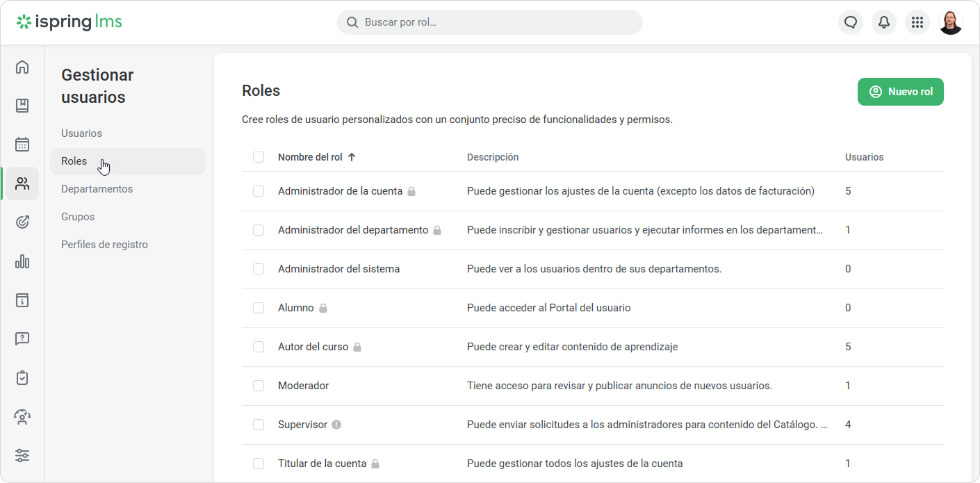Open the home icon in left sidebar
The image size is (980, 483).
pos(22,67)
